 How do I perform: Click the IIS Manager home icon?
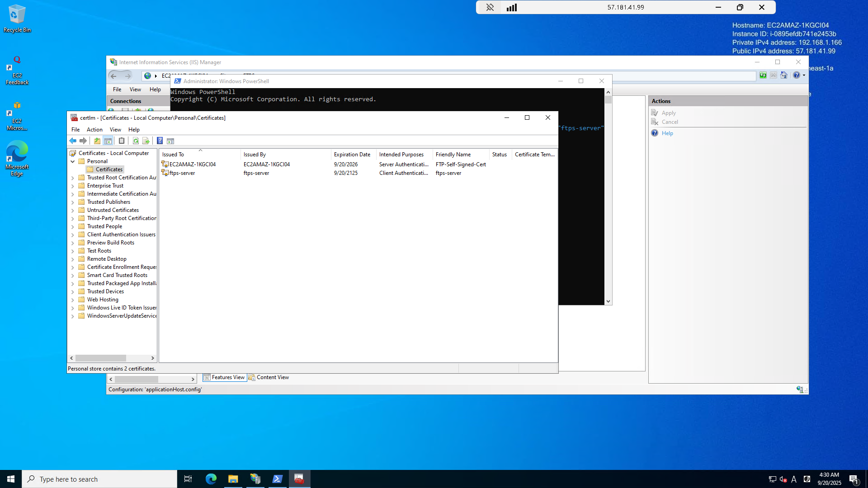coord(784,75)
